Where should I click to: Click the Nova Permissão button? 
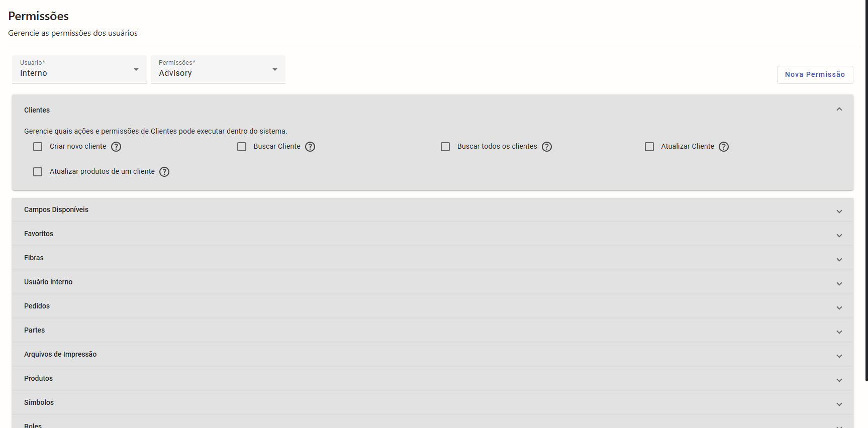pos(815,74)
